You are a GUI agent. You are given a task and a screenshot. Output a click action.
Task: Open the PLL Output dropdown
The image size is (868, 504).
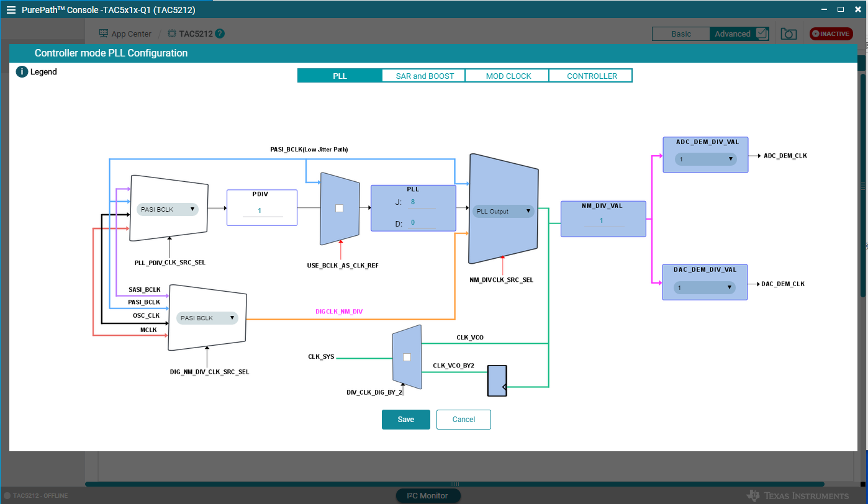[503, 211]
